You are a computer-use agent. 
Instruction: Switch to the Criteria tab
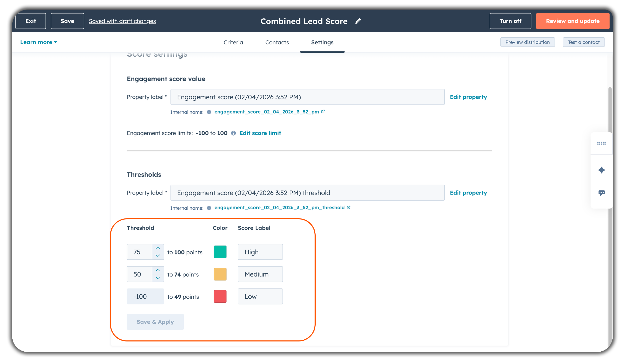233,42
